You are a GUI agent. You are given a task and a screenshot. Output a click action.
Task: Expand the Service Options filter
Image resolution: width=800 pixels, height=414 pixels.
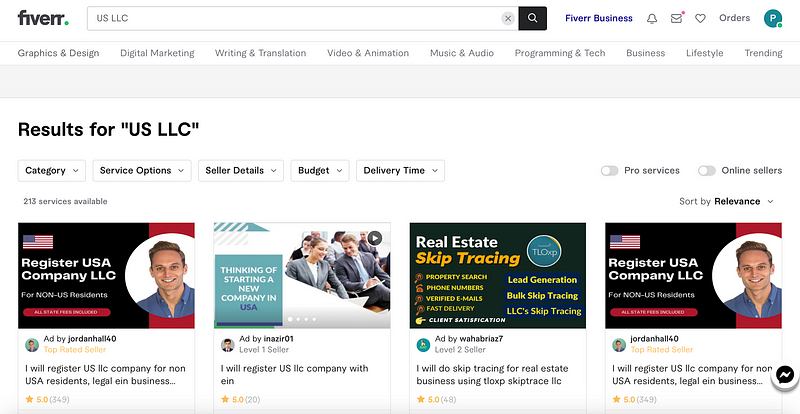[142, 171]
